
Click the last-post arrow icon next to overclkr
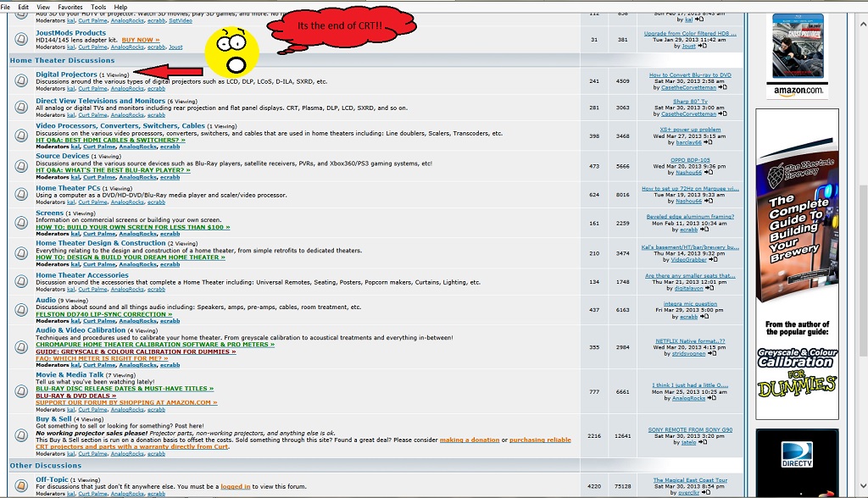tap(706, 492)
